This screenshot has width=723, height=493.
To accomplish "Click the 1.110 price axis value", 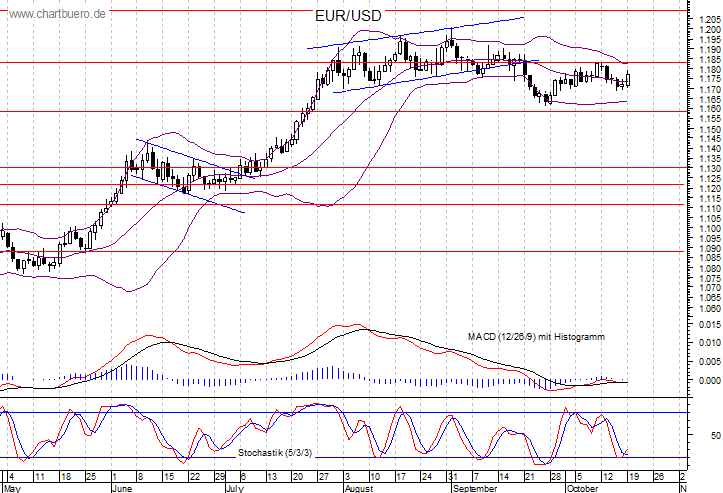I will [710, 209].
